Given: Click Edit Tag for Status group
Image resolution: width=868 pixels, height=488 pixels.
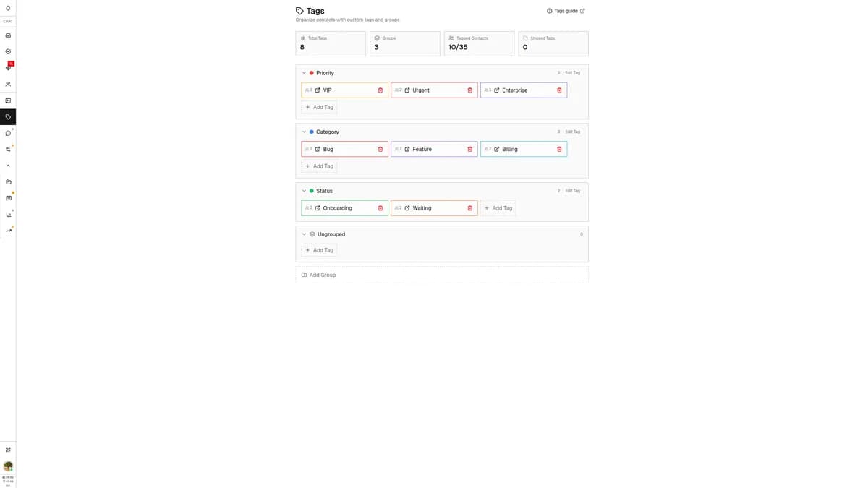Looking at the screenshot, I should (x=572, y=191).
